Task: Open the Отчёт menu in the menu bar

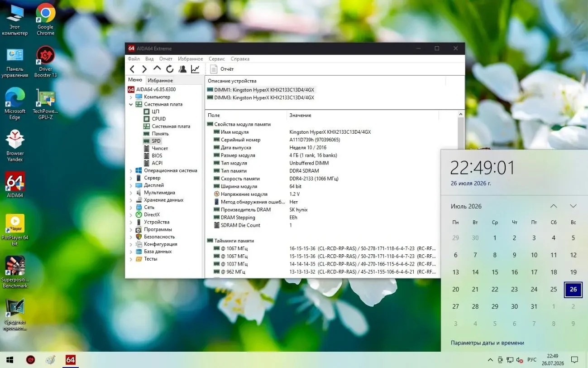Action: (166, 59)
